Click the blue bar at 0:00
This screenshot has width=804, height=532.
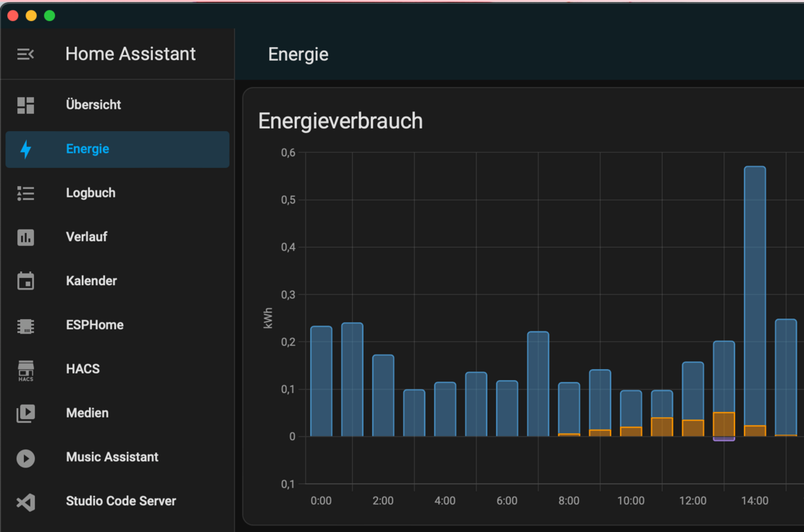321,381
